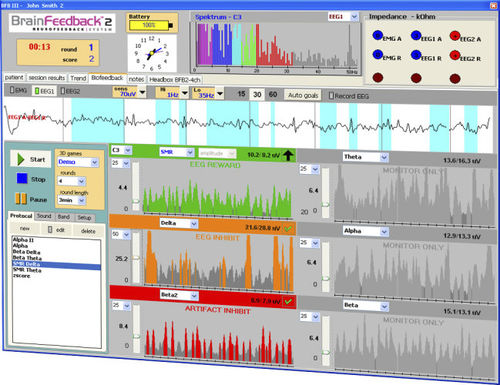Open the round length 3min dropdown
Image resolution: width=500 pixels, height=385 pixels.
coord(81,200)
